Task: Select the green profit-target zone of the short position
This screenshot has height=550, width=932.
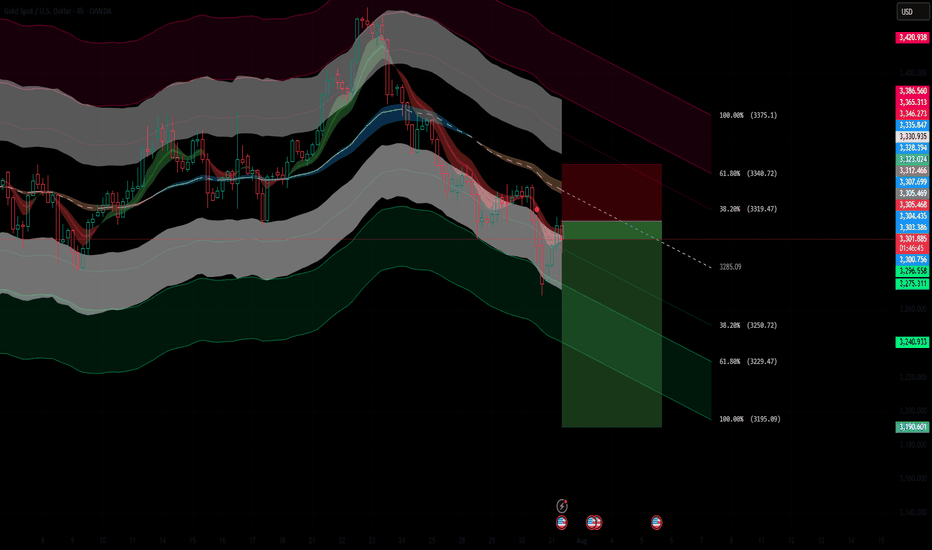Action: 612,324
